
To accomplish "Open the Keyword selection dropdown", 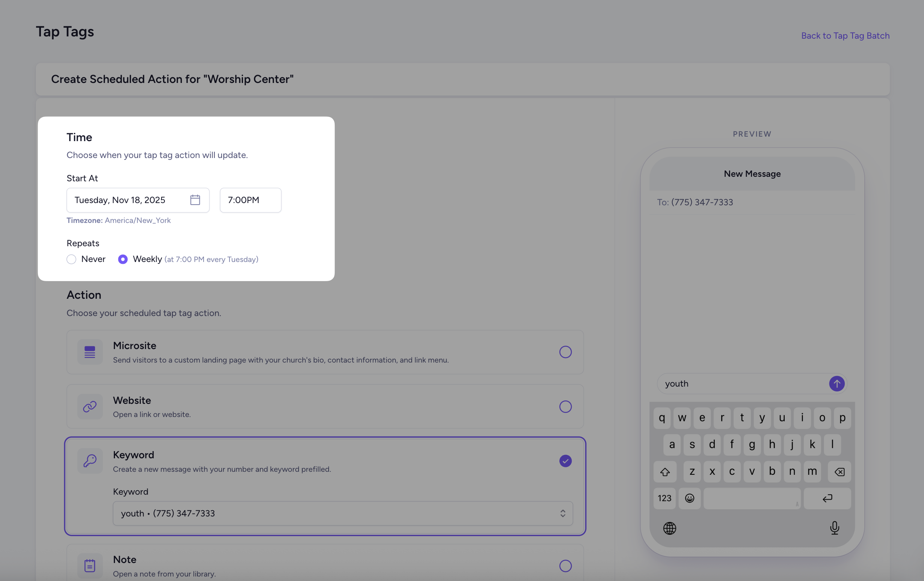I will [342, 513].
